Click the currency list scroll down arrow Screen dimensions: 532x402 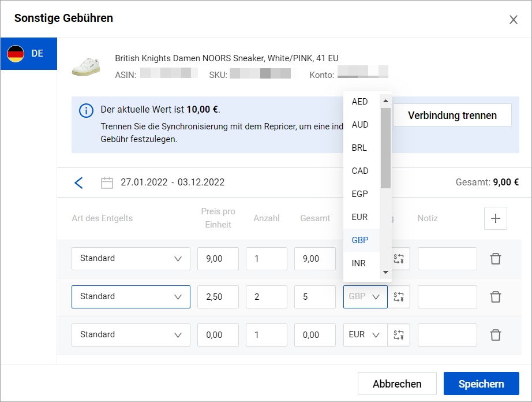[385, 272]
